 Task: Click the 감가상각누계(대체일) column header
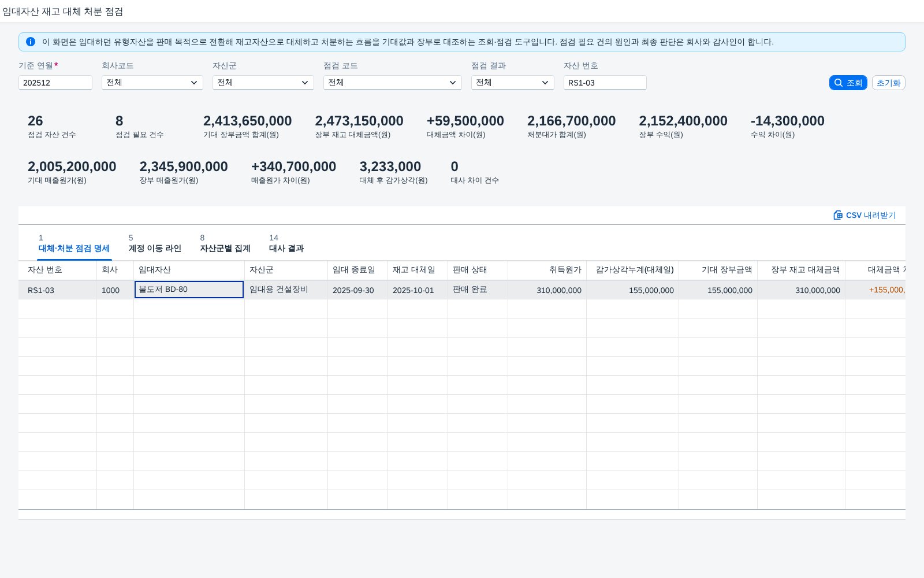point(633,270)
